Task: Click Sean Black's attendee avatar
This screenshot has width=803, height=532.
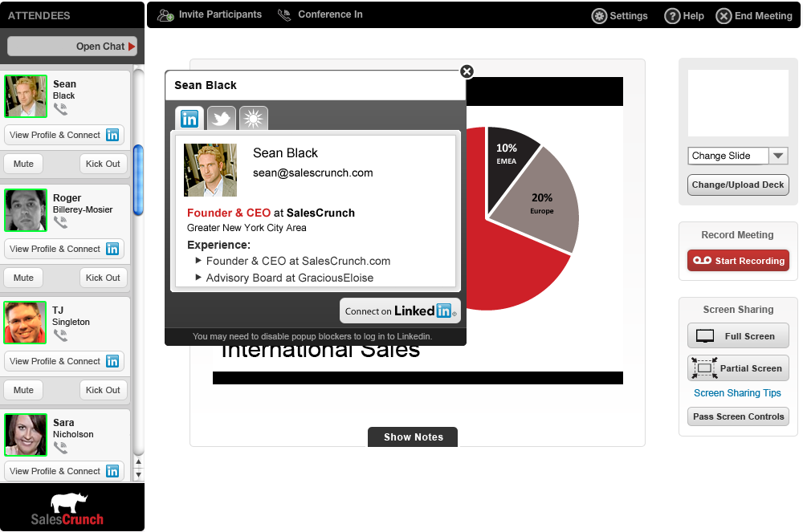Action: pos(26,96)
